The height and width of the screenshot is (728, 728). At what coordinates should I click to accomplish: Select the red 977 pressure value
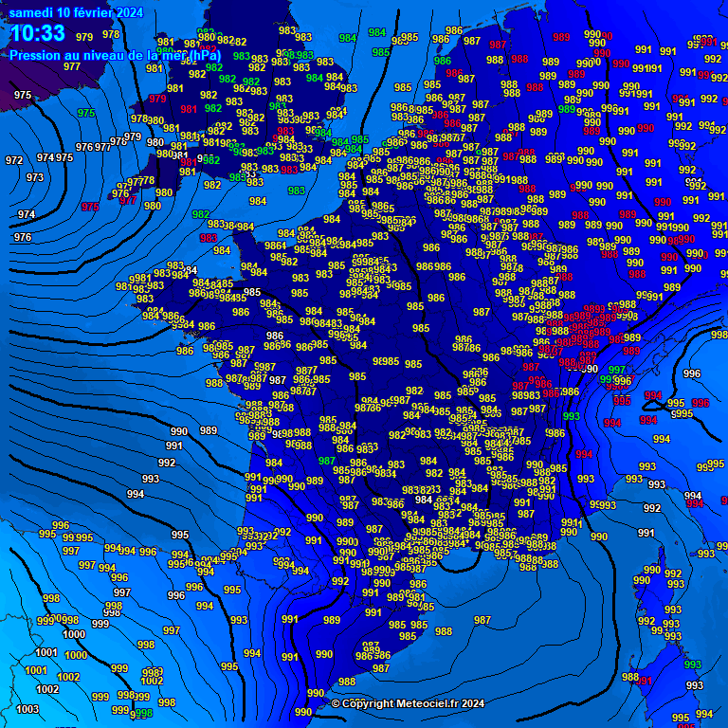(128, 201)
